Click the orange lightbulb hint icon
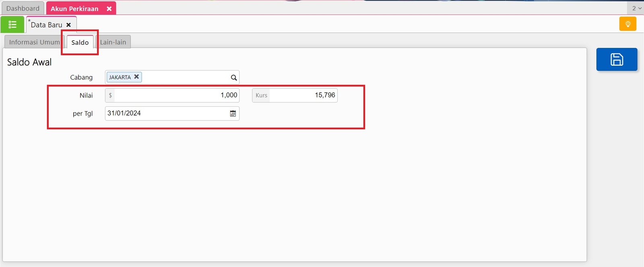 (x=627, y=24)
